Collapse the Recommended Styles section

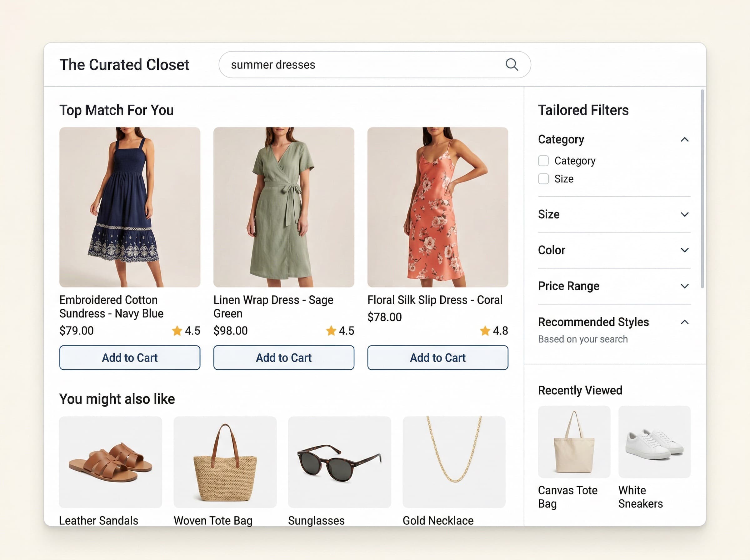(x=685, y=322)
